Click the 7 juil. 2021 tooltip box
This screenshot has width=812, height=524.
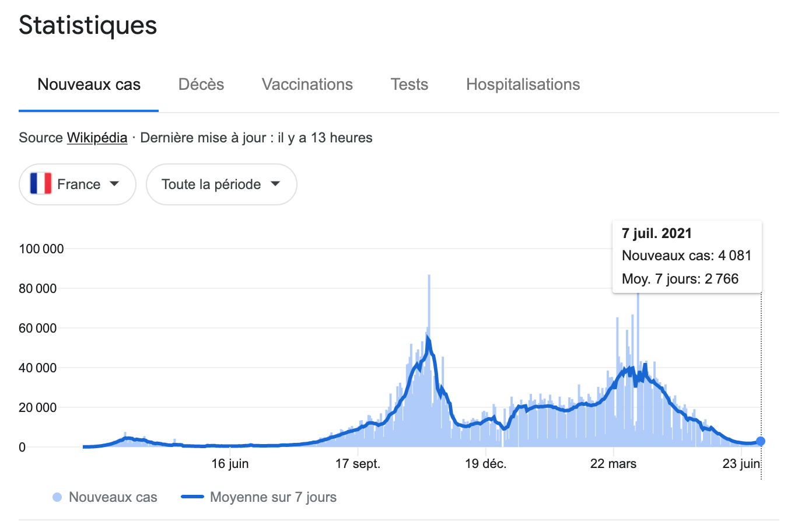tap(687, 256)
